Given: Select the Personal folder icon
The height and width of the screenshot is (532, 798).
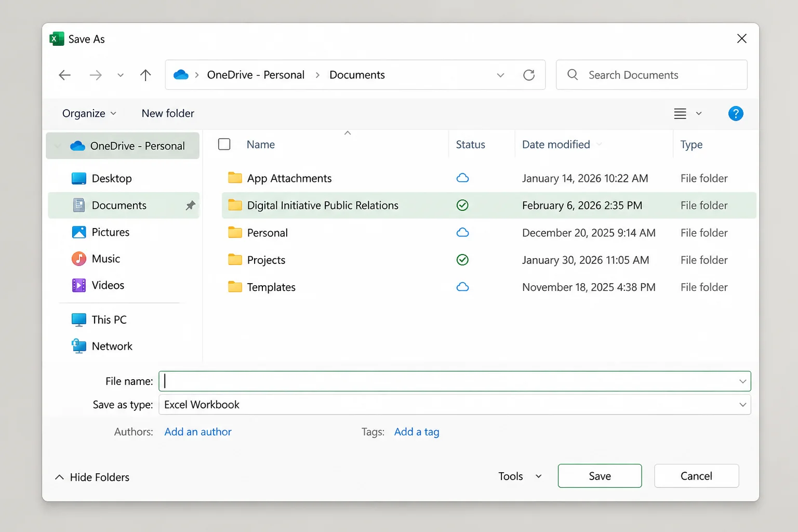Looking at the screenshot, I should click(x=235, y=232).
